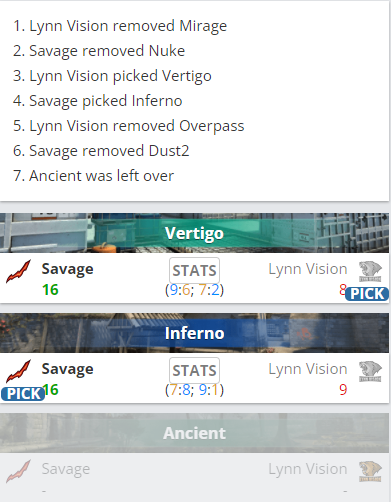The height and width of the screenshot is (502, 391).
Task: Open Lynn Vision team name in Vertigo result
Action: click(x=308, y=269)
